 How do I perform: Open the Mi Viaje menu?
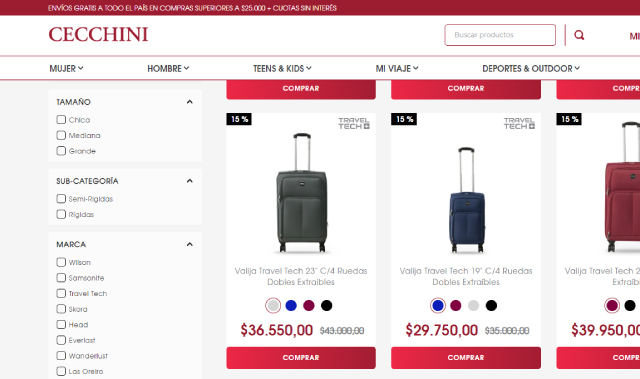click(x=397, y=69)
